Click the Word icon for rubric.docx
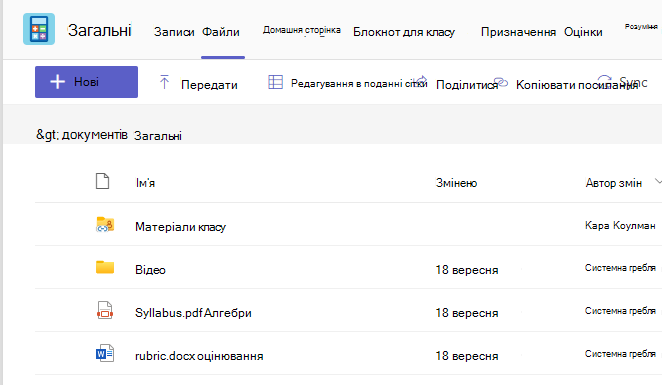 (105, 353)
